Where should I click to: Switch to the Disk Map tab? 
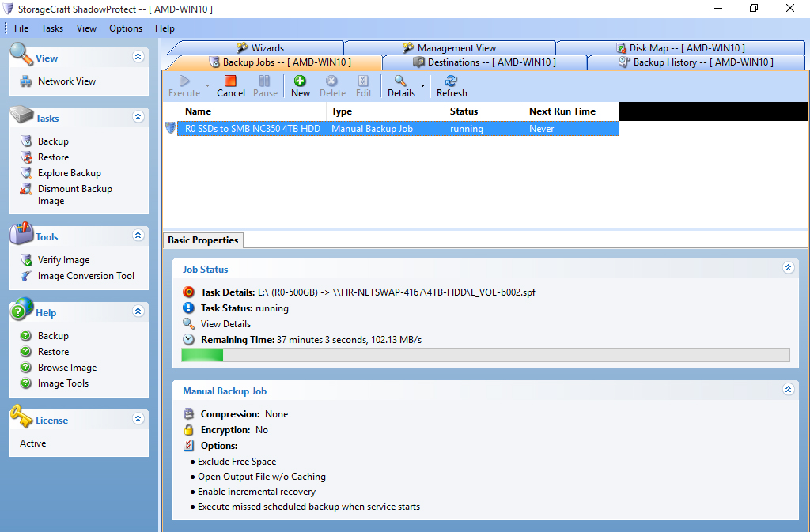pos(680,48)
